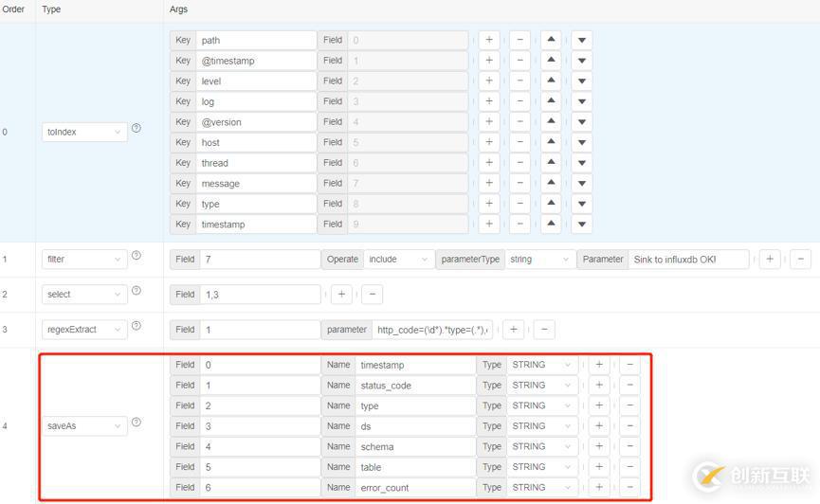Viewport: 820px width, 504px height.
Task: Click the plus icon in the filter row
Action: [770, 259]
